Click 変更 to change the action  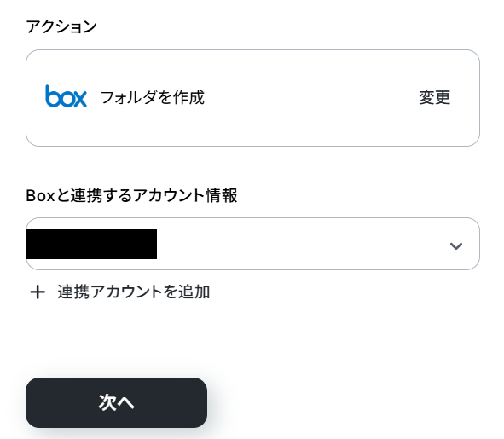click(434, 97)
